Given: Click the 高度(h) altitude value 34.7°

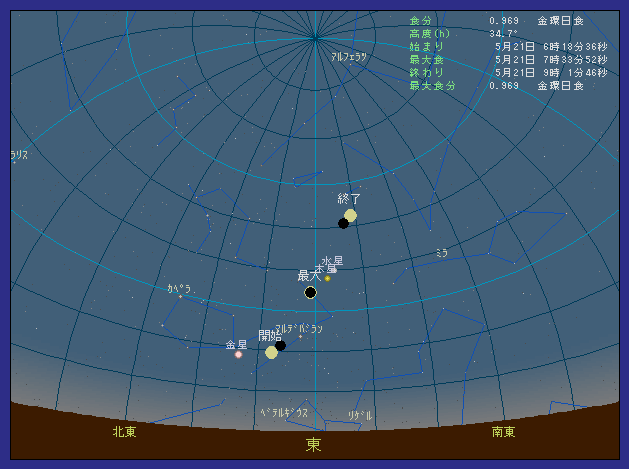Looking at the screenshot, I should point(503,33).
